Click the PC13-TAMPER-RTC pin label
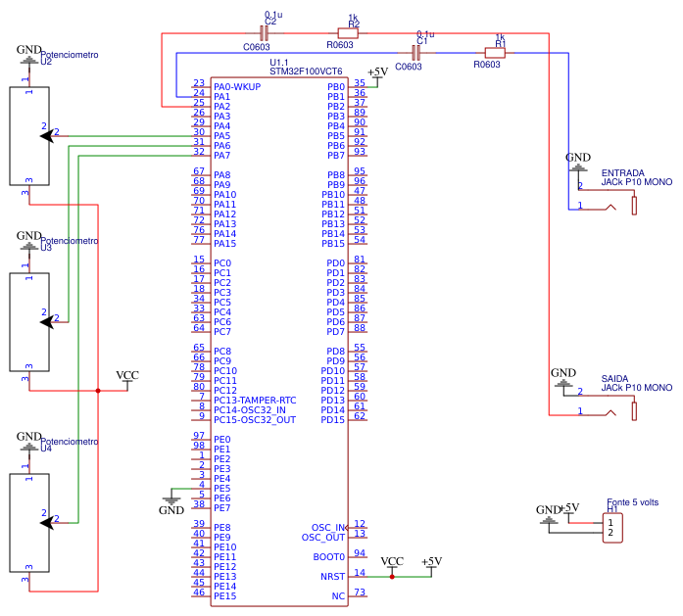Viewport: 683px width, 616px height. coord(255,401)
